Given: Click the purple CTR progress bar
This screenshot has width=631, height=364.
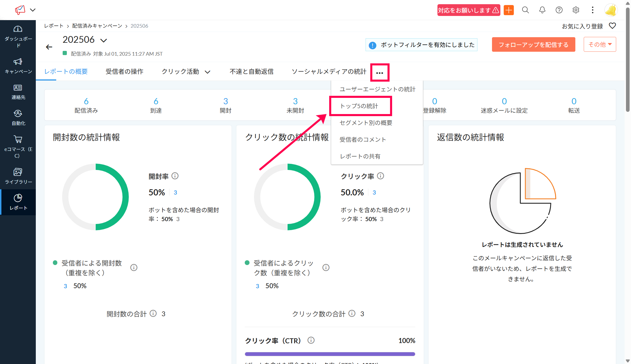Looking at the screenshot, I should (x=330, y=354).
